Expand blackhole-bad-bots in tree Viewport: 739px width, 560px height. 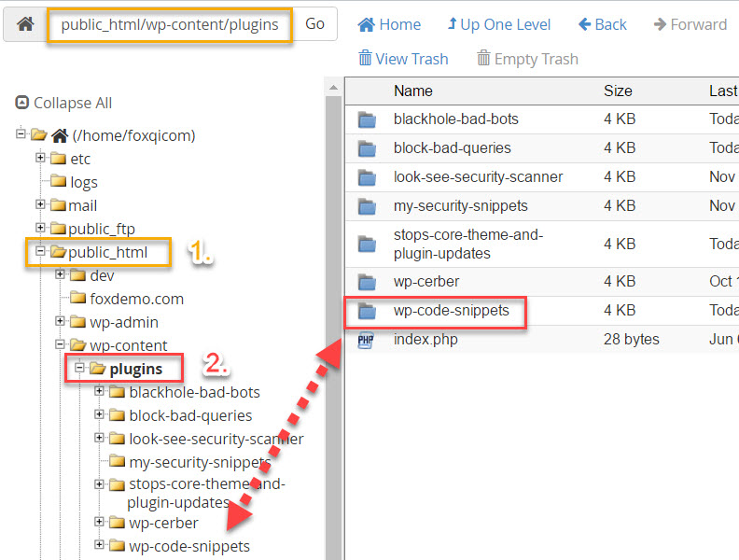[x=99, y=391]
